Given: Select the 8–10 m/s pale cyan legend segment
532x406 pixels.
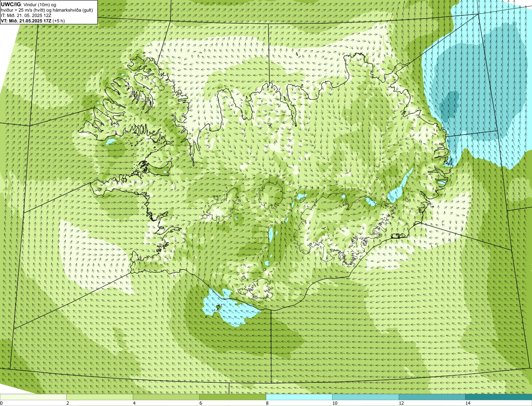Looking at the screenshot, I should pyautogui.click(x=299, y=397).
